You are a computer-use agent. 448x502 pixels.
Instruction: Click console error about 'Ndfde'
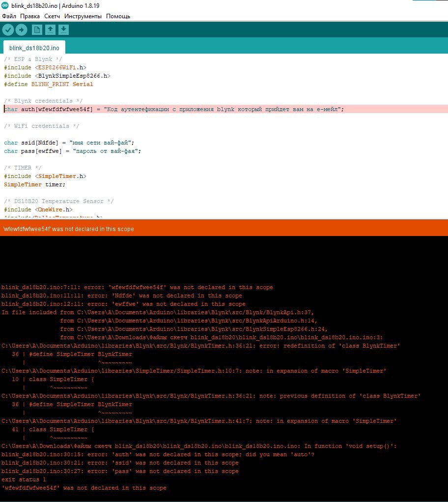(122, 295)
